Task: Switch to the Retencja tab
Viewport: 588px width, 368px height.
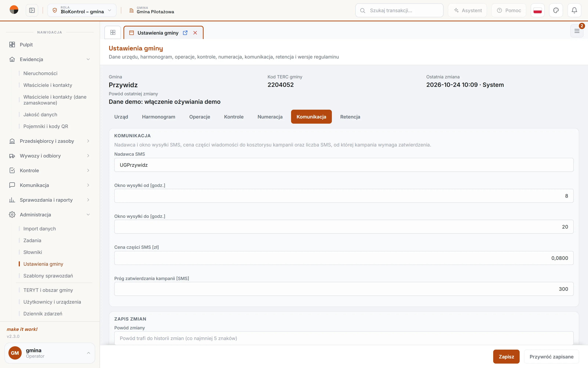Action: [350, 117]
